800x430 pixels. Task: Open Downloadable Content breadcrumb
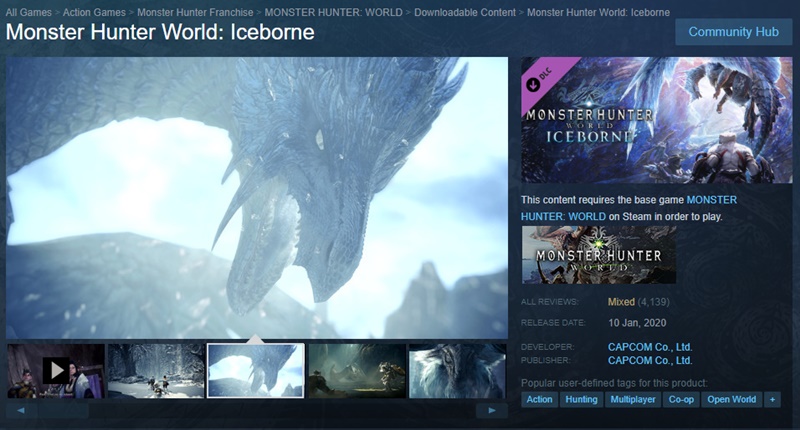click(x=465, y=12)
